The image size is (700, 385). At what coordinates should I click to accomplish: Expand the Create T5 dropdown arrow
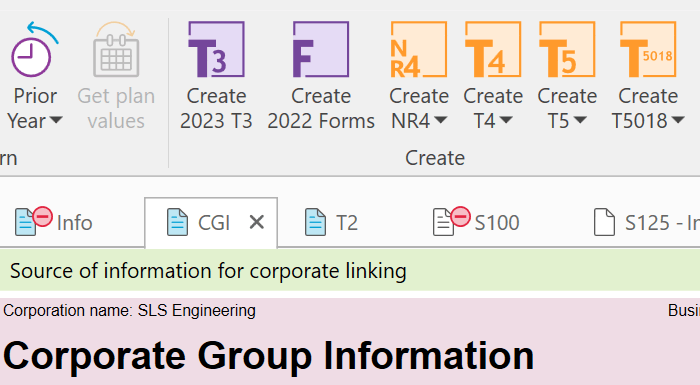580,120
